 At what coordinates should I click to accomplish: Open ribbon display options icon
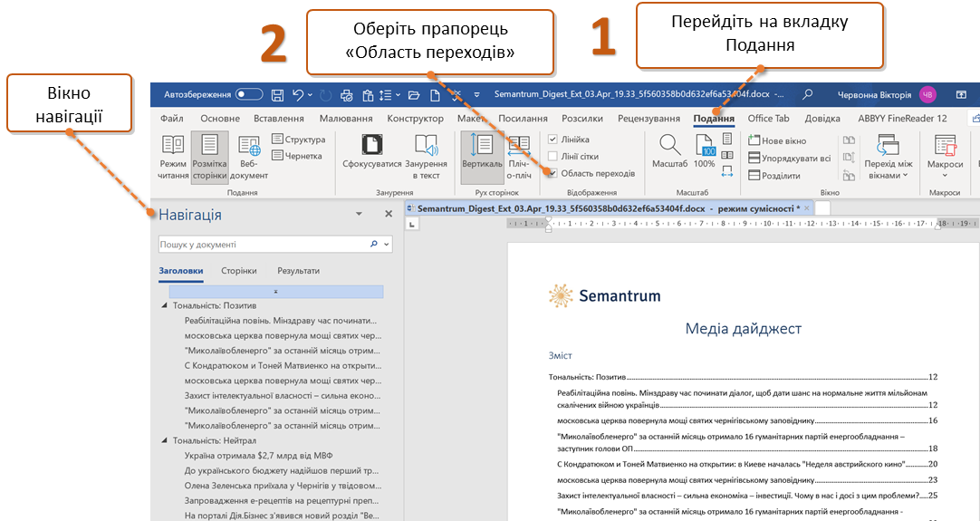(x=961, y=95)
